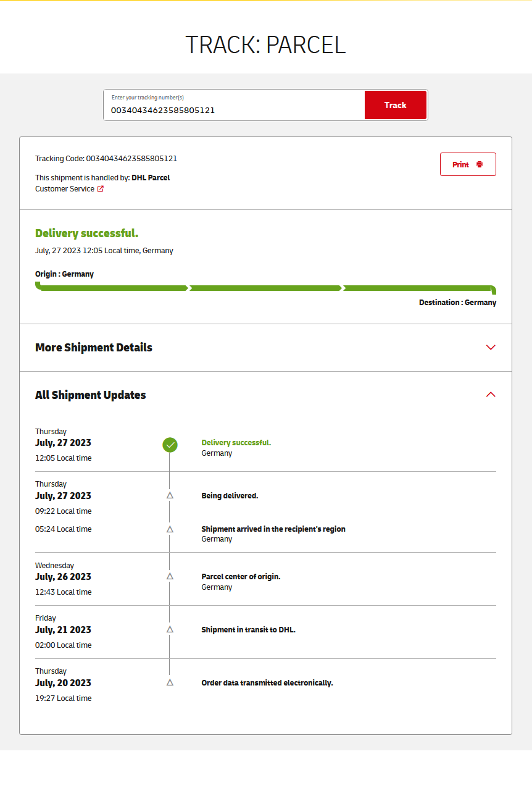532x788 pixels.
Task: Select the Shipment in transit triangle marker
Action: tap(170, 629)
